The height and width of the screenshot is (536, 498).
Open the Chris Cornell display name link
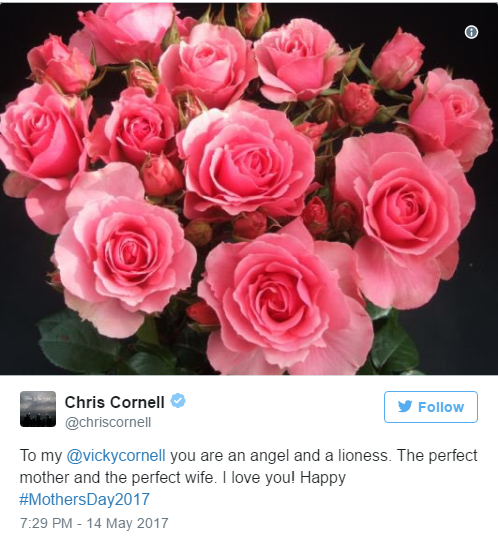click(115, 402)
